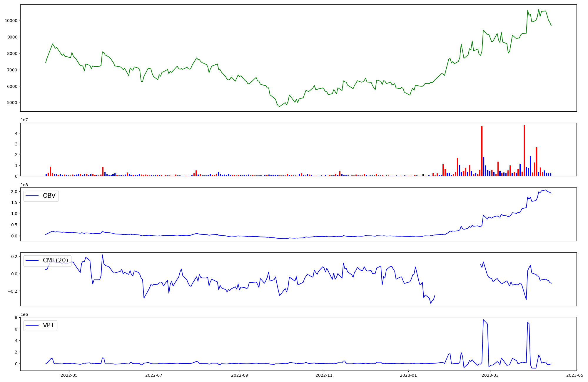Click the 8 tick on VPT axis
Viewport: 588px width, 382px height.
coord(16,317)
